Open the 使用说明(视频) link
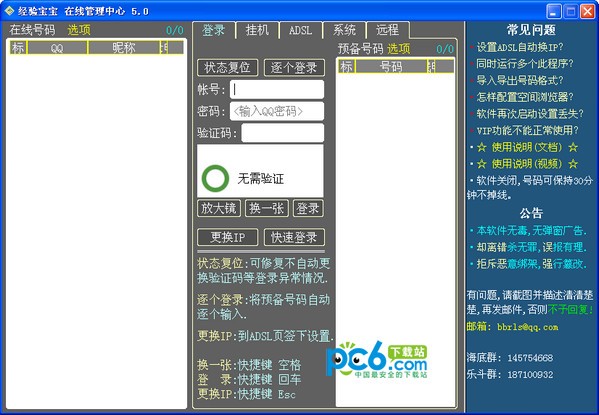The height and width of the screenshot is (415, 599). 527,164
